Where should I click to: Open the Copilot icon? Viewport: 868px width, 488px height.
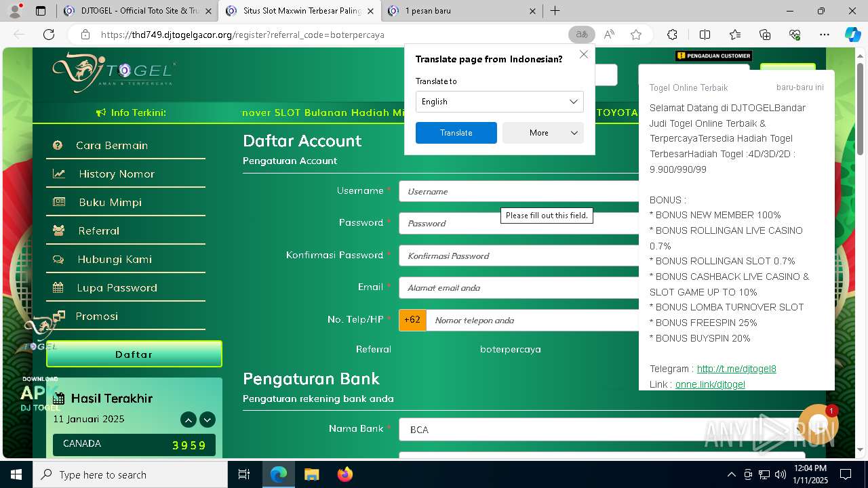pos(852,35)
